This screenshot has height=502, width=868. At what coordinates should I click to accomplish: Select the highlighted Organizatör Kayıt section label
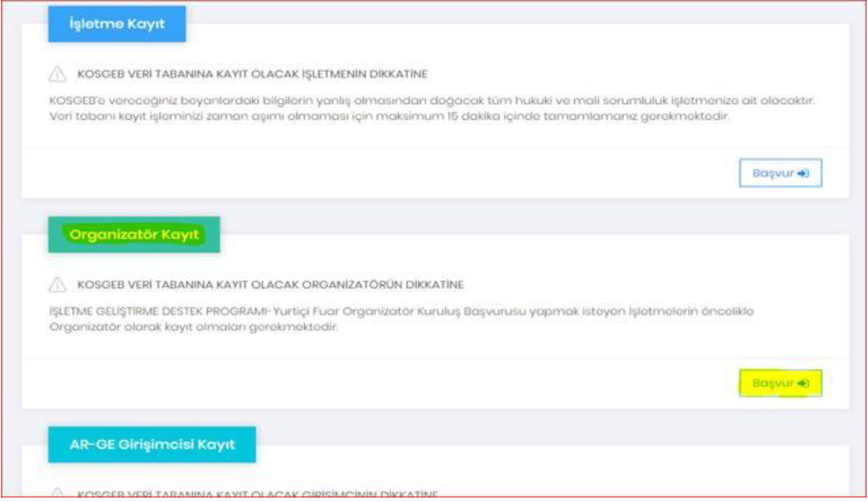click(x=134, y=234)
